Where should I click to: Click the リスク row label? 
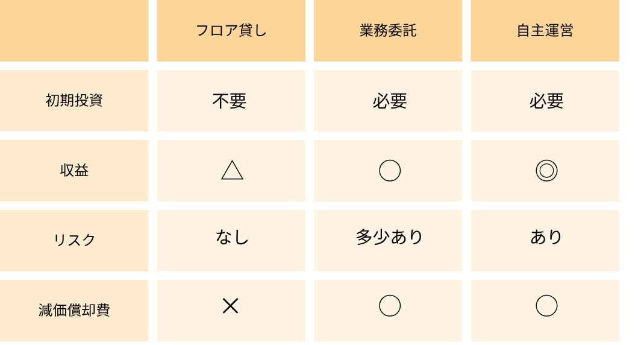[x=74, y=241]
